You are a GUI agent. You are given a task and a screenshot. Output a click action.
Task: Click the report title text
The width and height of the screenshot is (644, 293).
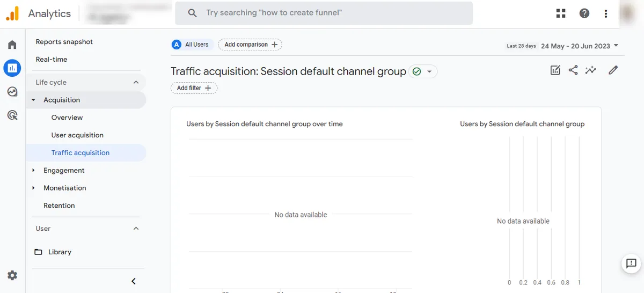point(288,71)
